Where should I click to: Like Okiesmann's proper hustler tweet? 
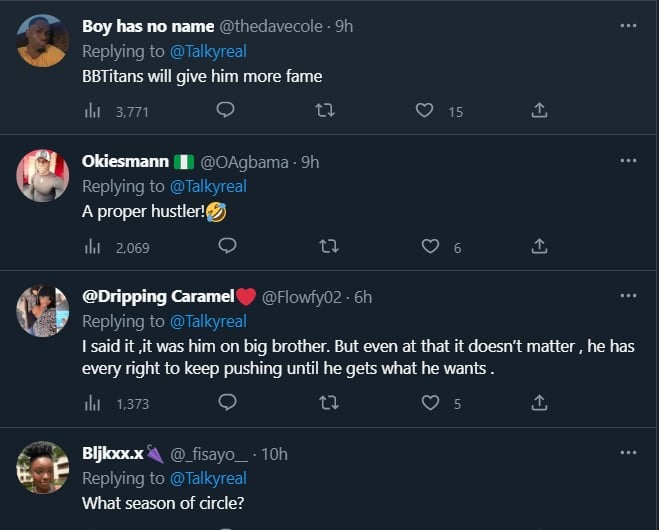430,246
